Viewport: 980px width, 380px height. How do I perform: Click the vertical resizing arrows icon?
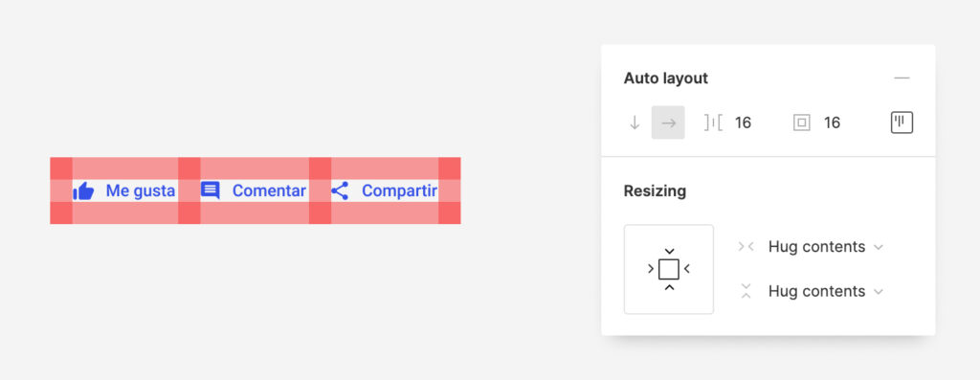pyautogui.click(x=746, y=291)
